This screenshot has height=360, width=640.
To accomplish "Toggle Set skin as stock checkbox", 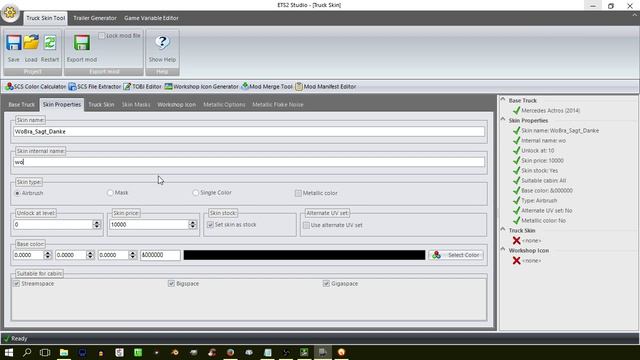I will coord(210,225).
